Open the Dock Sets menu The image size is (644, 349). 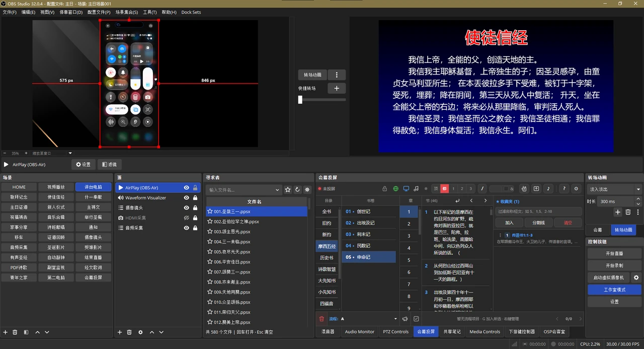[x=191, y=12]
